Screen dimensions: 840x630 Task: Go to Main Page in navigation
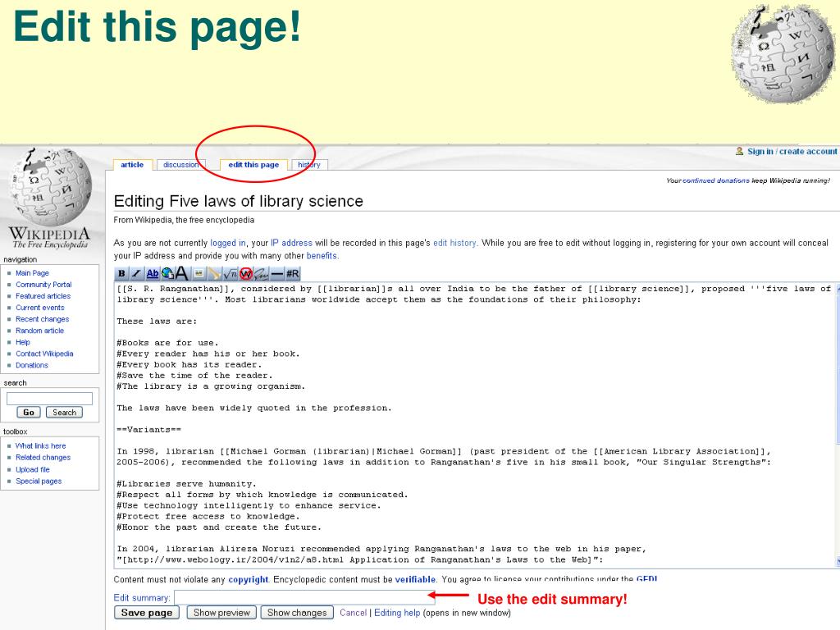click(32, 272)
